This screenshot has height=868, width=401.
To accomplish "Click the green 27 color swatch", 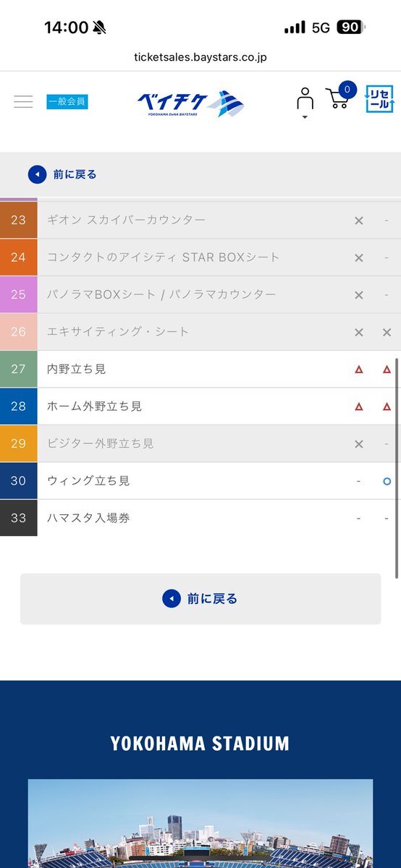I will tap(19, 369).
